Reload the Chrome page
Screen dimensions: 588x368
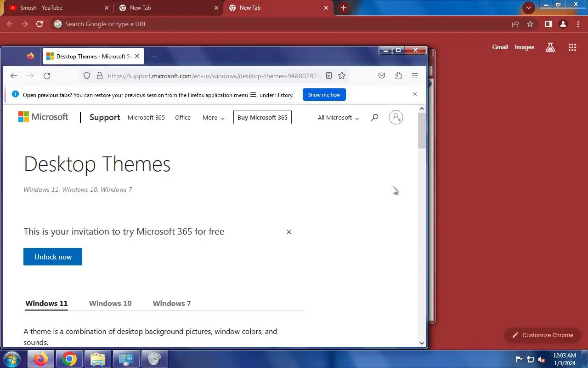[40, 24]
